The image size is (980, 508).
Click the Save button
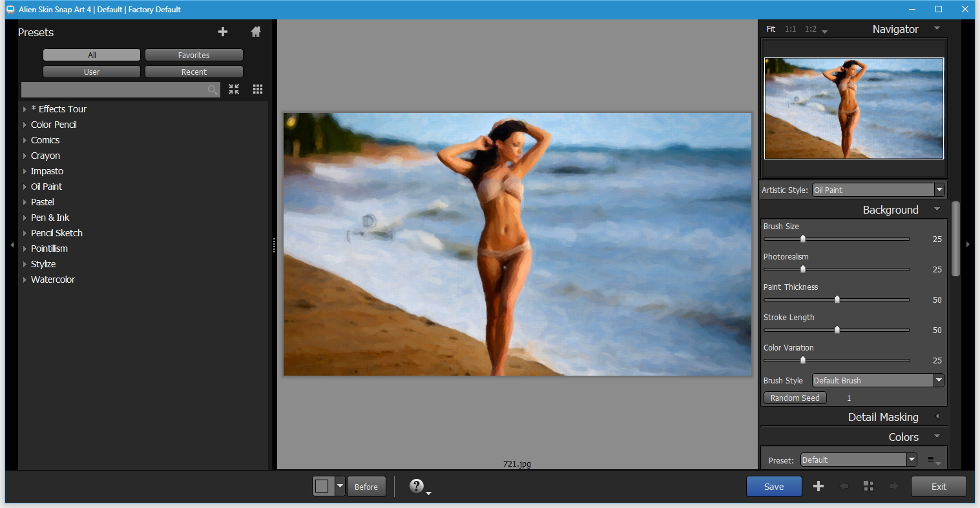coord(774,487)
